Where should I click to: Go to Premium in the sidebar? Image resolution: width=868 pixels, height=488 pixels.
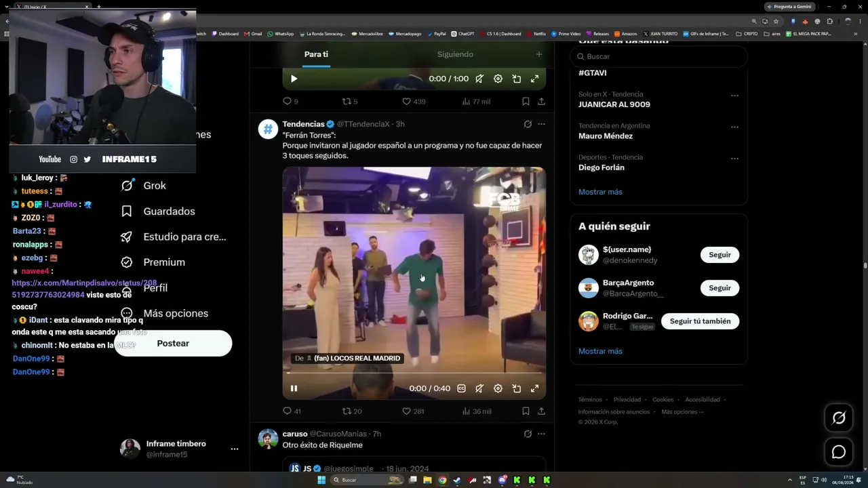point(153,262)
